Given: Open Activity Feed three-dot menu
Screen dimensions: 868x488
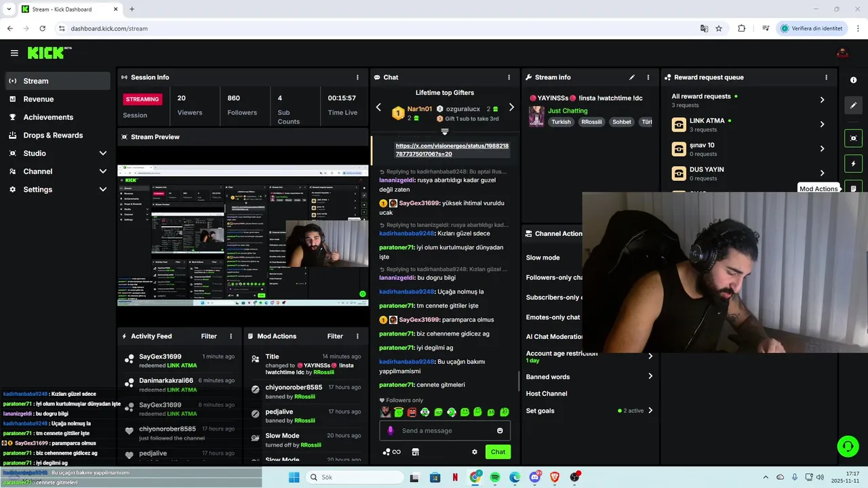Looking at the screenshot, I should pos(231,336).
